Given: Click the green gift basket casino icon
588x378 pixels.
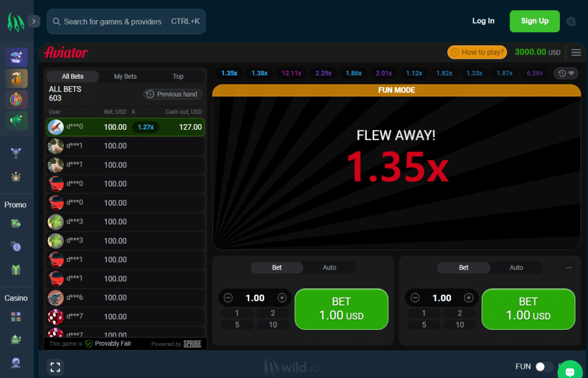Looking at the screenshot, I should [16, 340].
